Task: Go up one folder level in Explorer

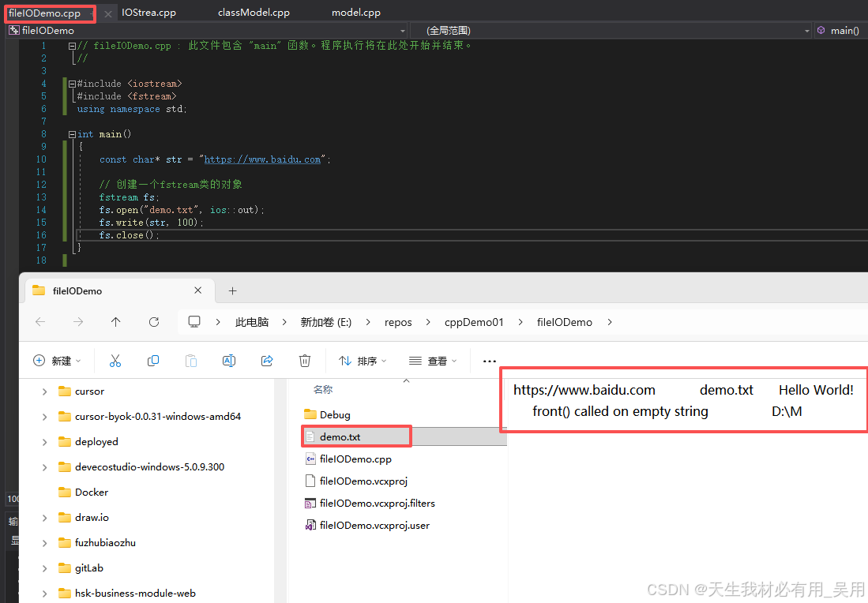Action: (115, 322)
